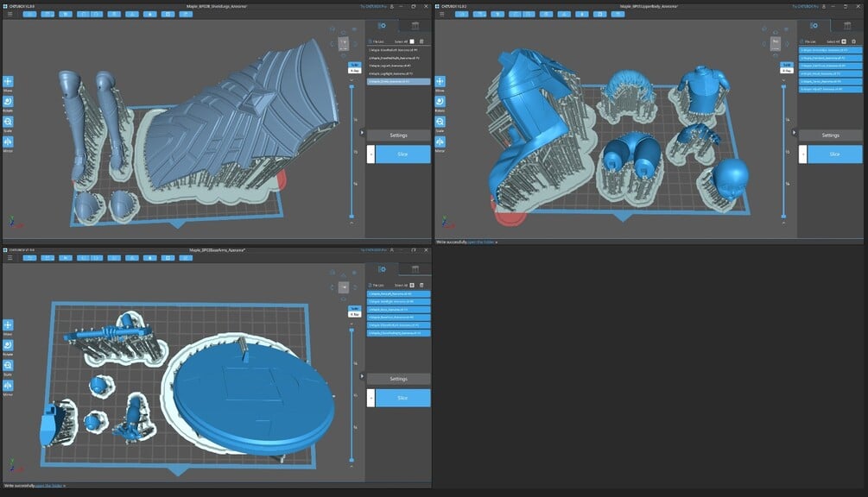
Task: Toggle Select All checkbox in UpperBody window
Action: pyautogui.click(x=844, y=41)
